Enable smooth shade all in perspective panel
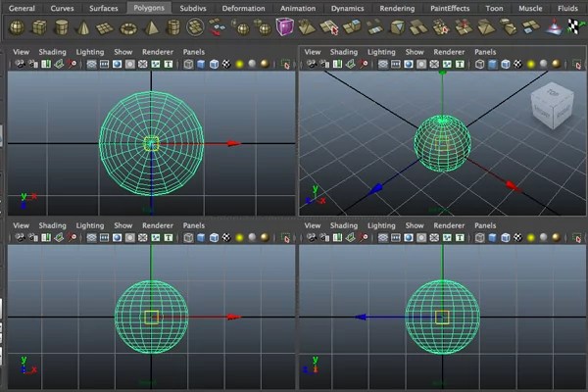The image size is (588, 392). [492, 65]
